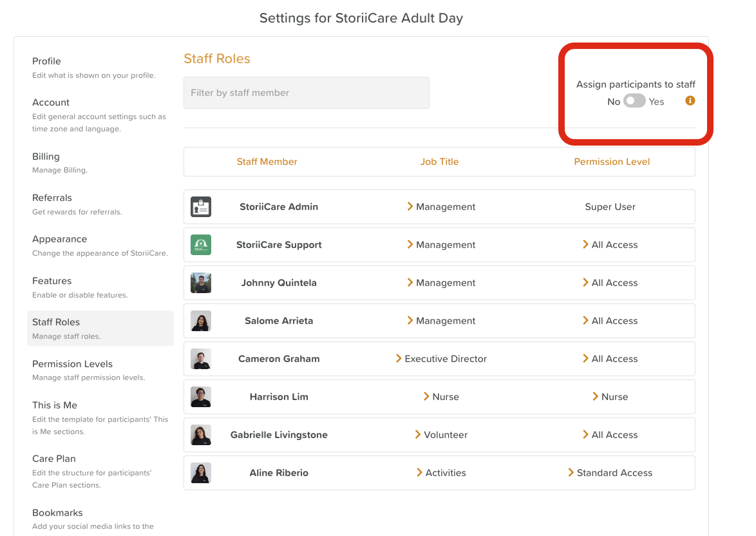
Task: Click the StoriiCare Admin ID badge icon
Action: 201,207
